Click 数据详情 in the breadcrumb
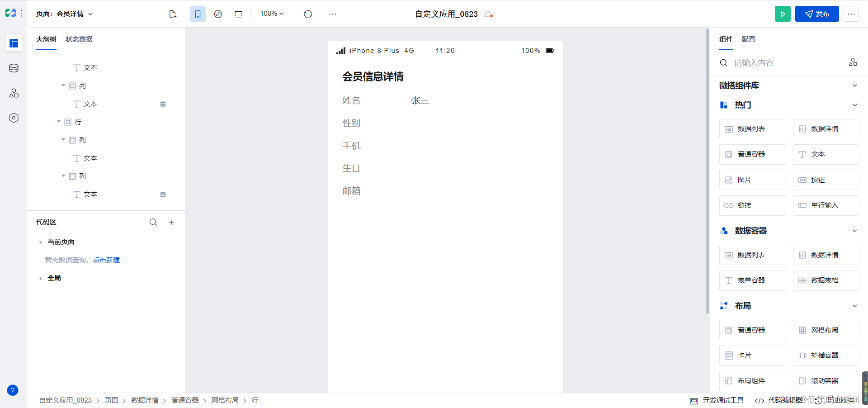Screen dimensions: 868x408 [145, 400]
